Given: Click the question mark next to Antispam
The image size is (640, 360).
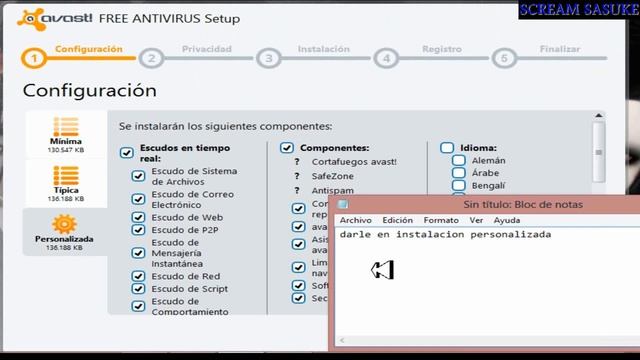Looking at the screenshot, I should click(x=297, y=190).
